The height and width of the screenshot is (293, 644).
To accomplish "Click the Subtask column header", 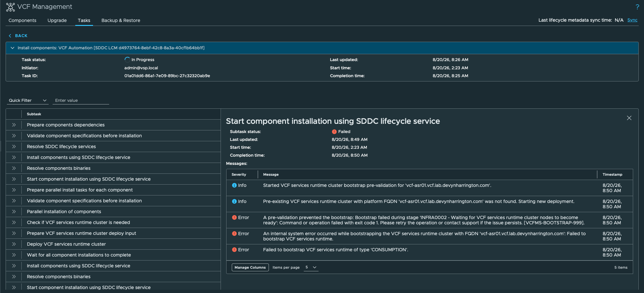I will click(x=34, y=114).
